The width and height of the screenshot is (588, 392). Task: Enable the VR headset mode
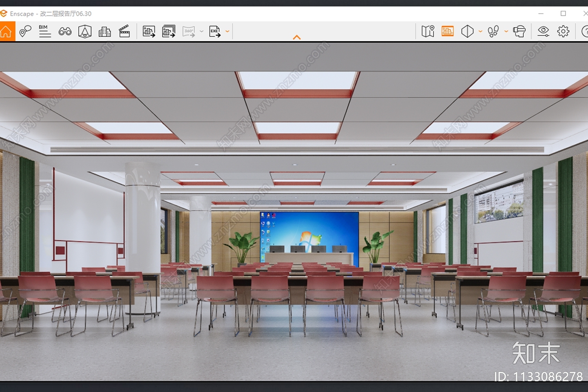(519, 31)
